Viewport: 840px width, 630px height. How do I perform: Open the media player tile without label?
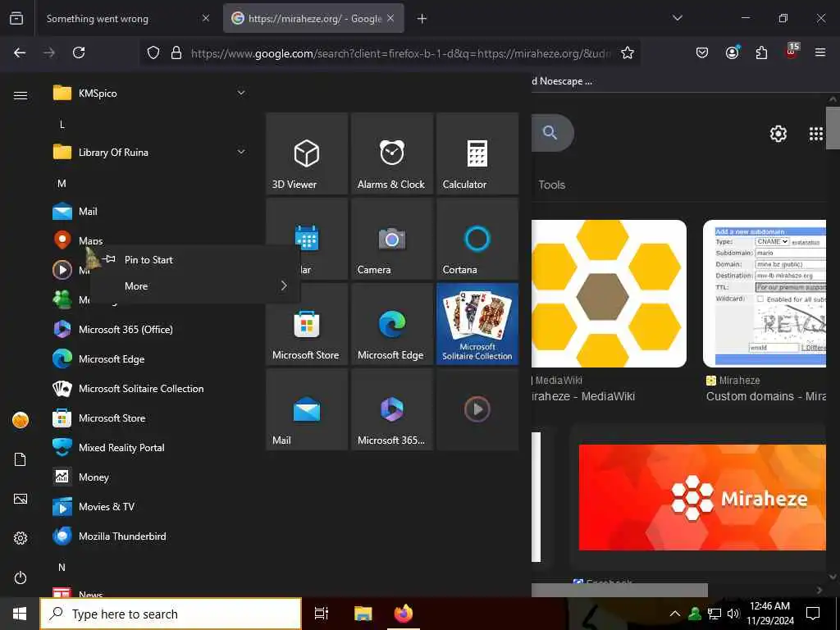[477, 409]
